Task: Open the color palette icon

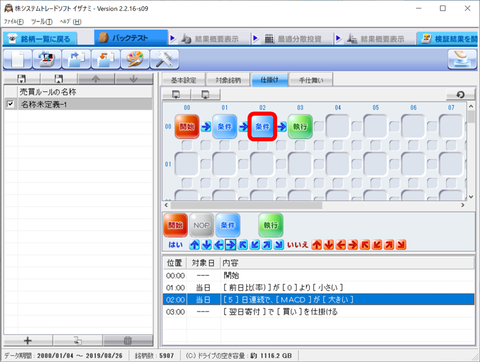Action: [135, 59]
